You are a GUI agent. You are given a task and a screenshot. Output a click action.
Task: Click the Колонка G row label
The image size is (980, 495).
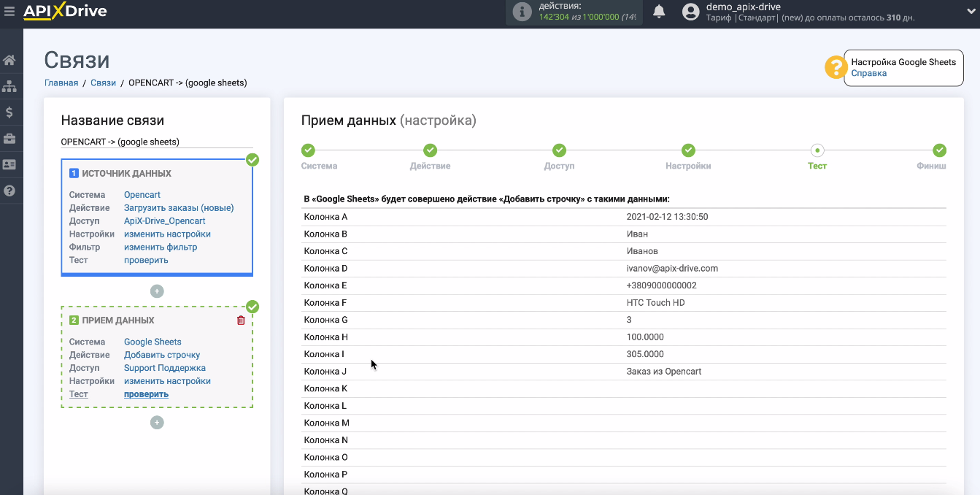[x=325, y=320]
